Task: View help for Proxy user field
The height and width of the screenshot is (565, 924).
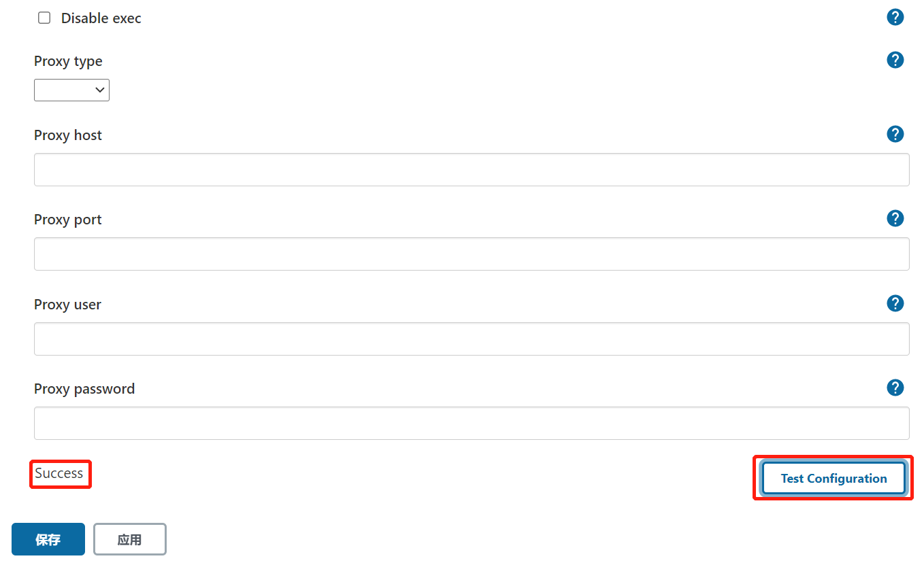Action: tap(895, 303)
